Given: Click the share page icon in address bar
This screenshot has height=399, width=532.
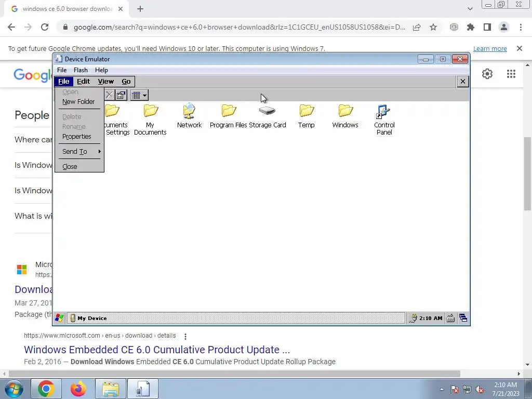Looking at the screenshot, I should [417, 27].
